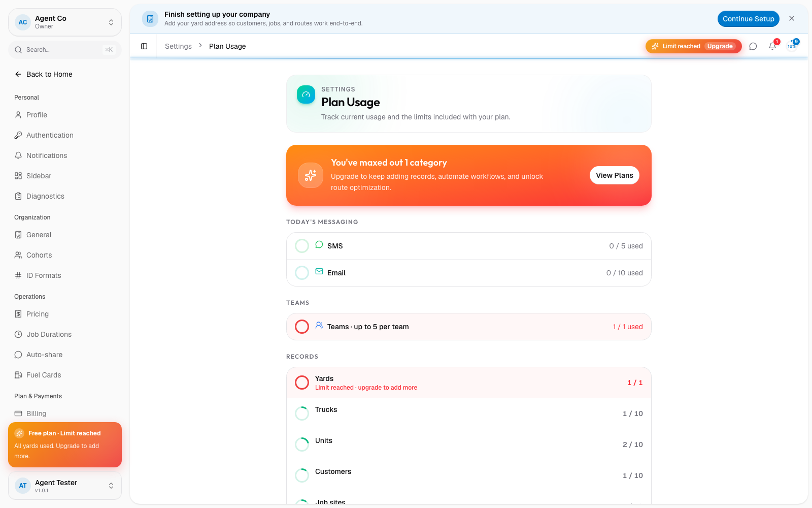This screenshot has height=508, width=812.
Task: Open notifications bell icon
Action: click(772, 46)
